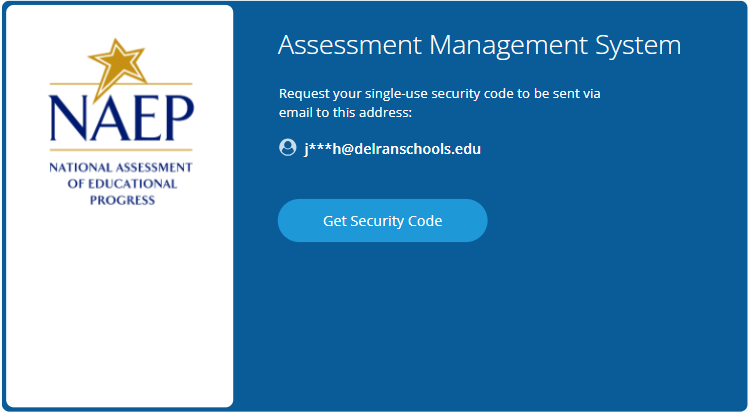Click the empty white area below the NAEP logo
Image resolution: width=750 pixels, height=412 pixels.
[x=120, y=310]
